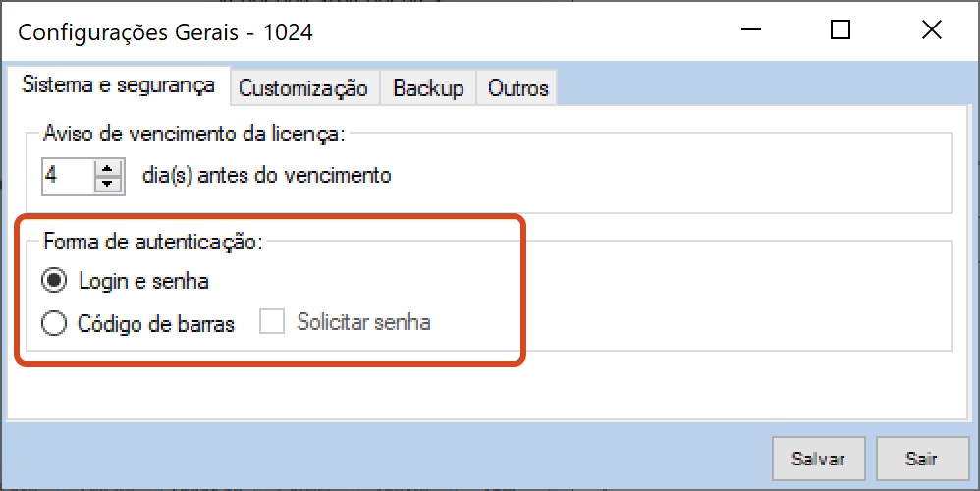Click the 'Aviso de vencimento da licença' heading
The height and width of the screenshot is (491, 980).
tap(194, 135)
